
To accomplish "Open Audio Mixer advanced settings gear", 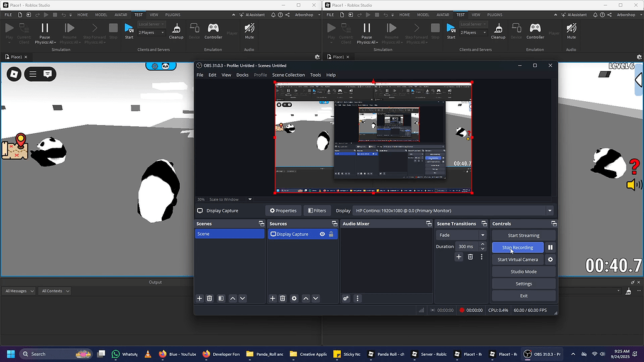I will point(345,298).
